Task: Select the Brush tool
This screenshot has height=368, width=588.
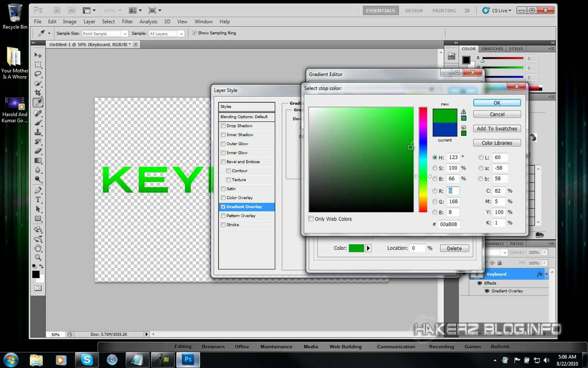Action: 38,123
